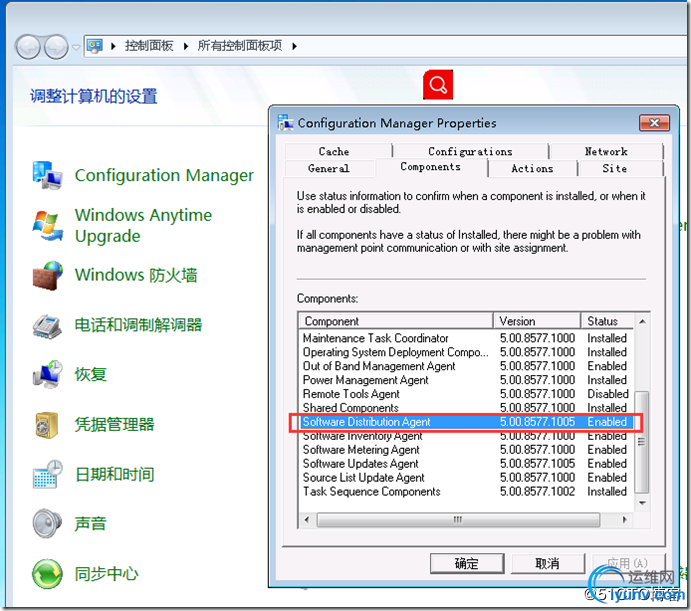The width and height of the screenshot is (691, 611).
Task: Open the Configuration Manager control panel icon
Action: point(47,175)
